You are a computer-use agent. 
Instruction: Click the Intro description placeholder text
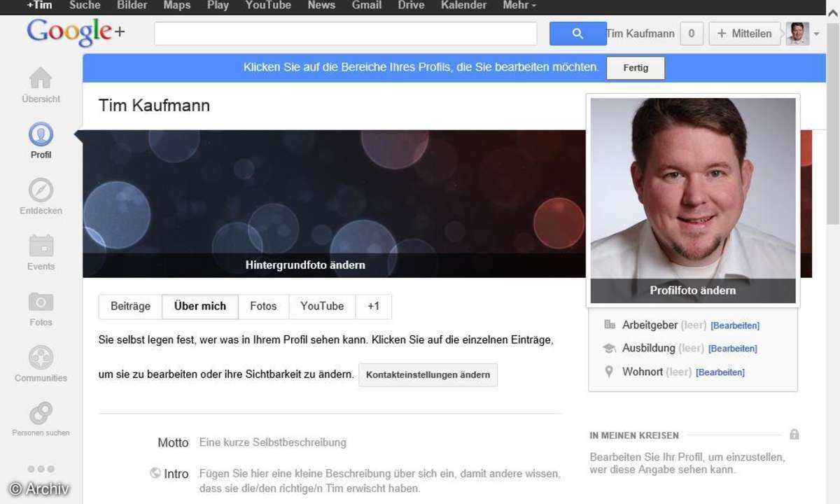(x=380, y=481)
